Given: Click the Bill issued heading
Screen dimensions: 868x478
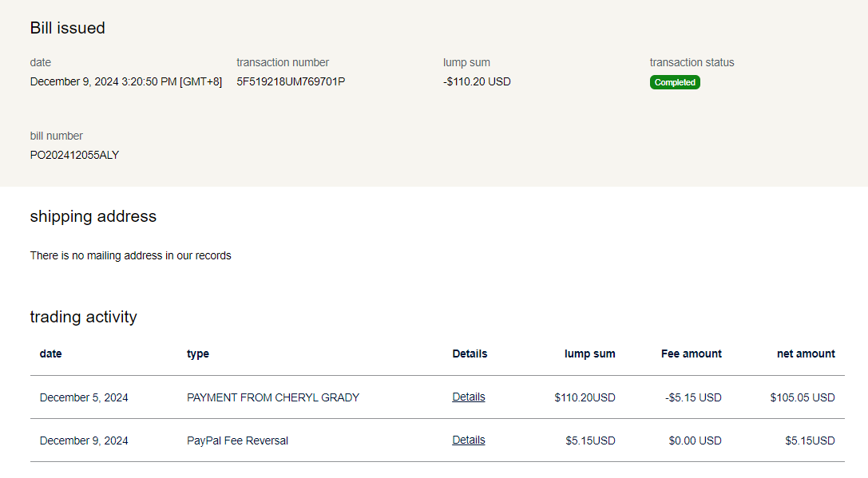Looking at the screenshot, I should [x=67, y=28].
